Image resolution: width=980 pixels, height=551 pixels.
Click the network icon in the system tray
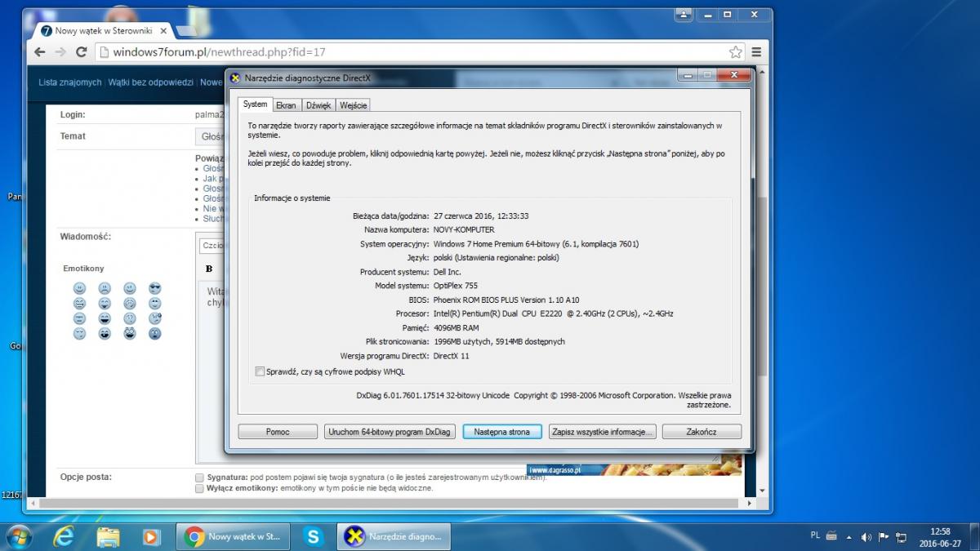pos(902,537)
